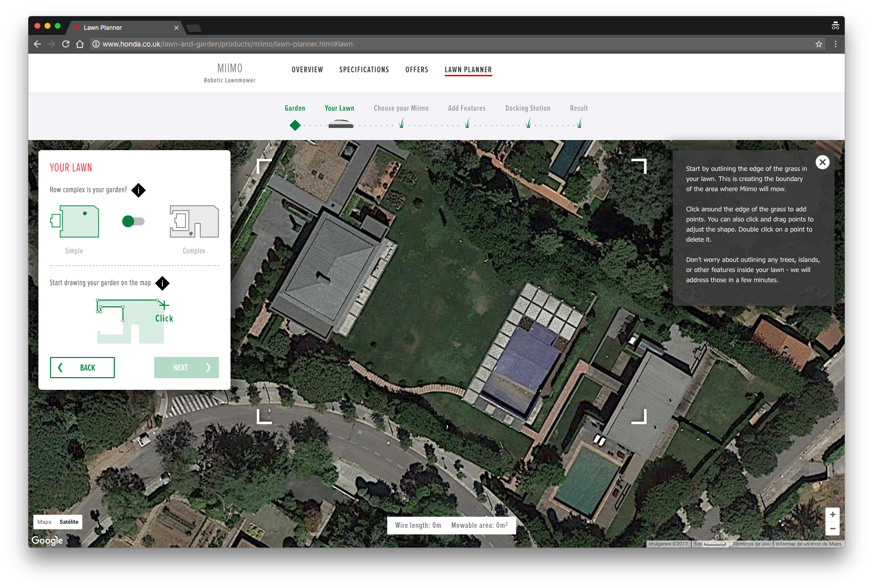Click the Your Lawn panel heading
The width and height of the screenshot is (873, 588).
point(71,168)
